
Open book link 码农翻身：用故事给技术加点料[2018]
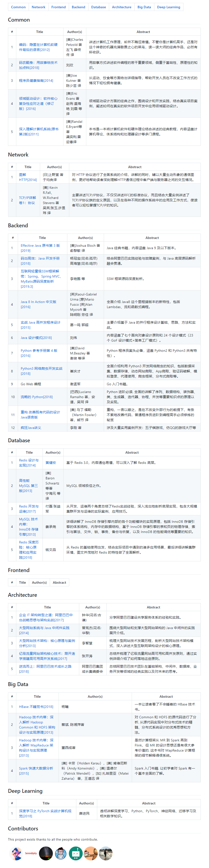pos(38,65)
